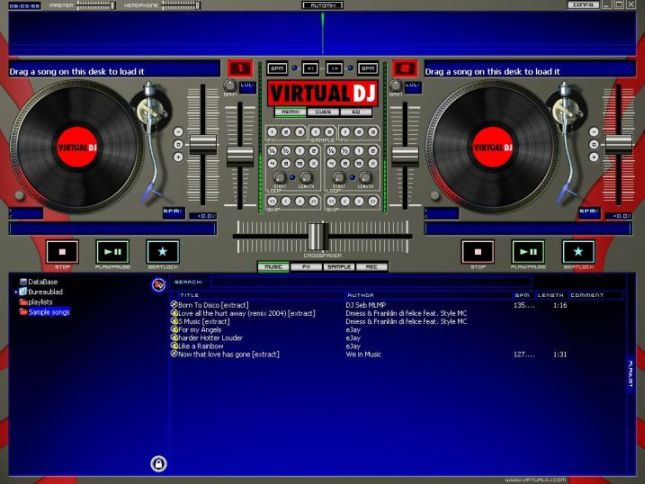Select the Sample songs folder

[x=44, y=312]
